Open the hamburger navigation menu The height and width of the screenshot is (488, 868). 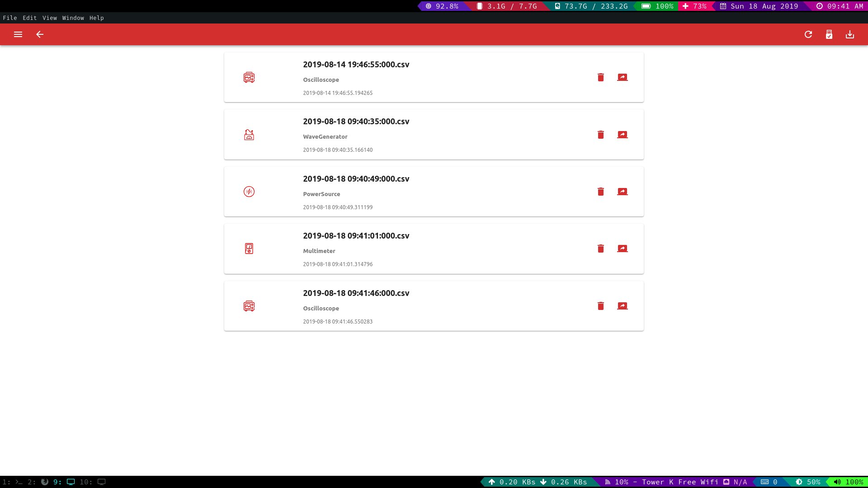(x=18, y=34)
